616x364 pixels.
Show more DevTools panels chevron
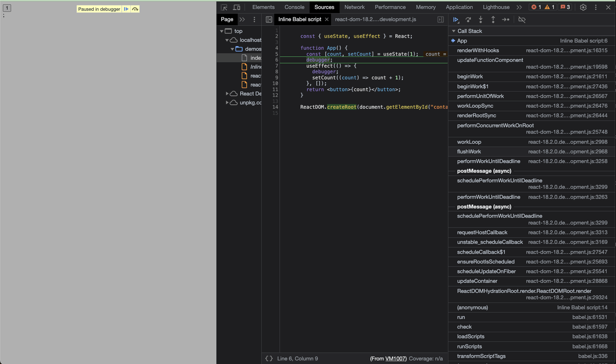coord(519,7)
